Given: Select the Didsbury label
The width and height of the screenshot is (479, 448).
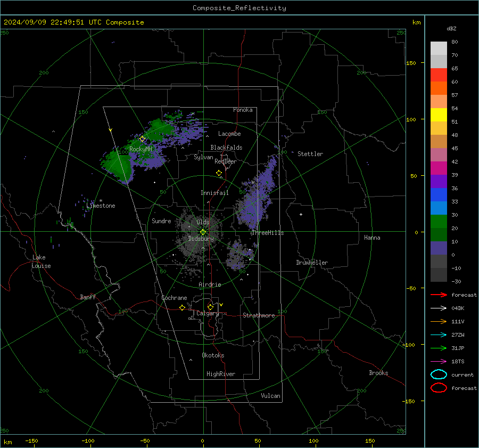Looking at the screenshot, I should [201, 239].
